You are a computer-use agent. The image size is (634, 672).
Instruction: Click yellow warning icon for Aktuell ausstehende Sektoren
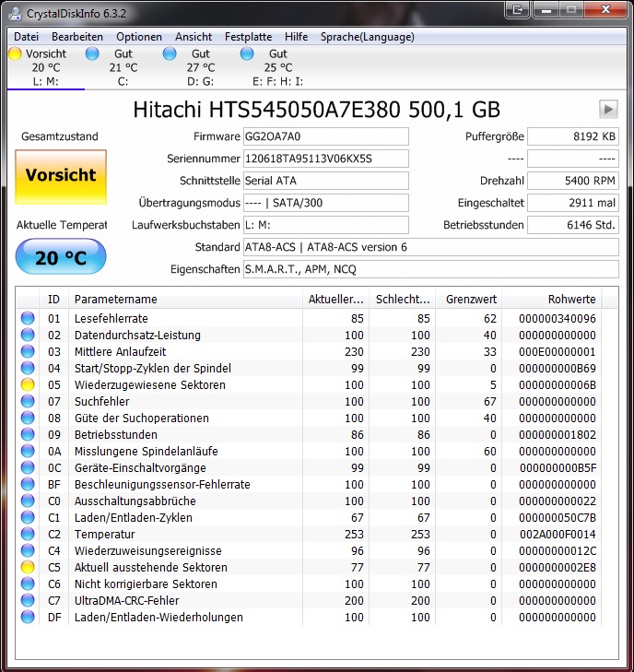tap(28, 567)
